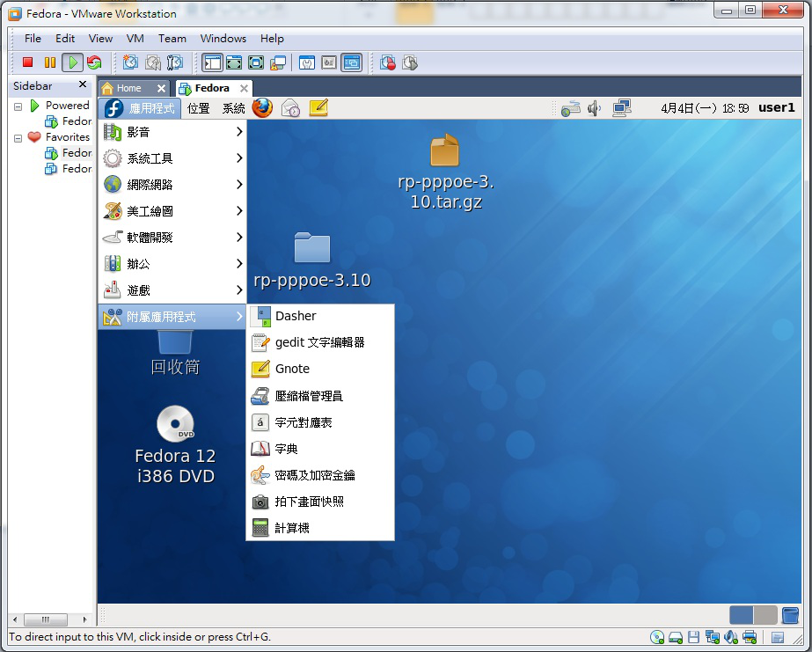
Task: Expand the 影音 submenu
Action: (172, 132)
